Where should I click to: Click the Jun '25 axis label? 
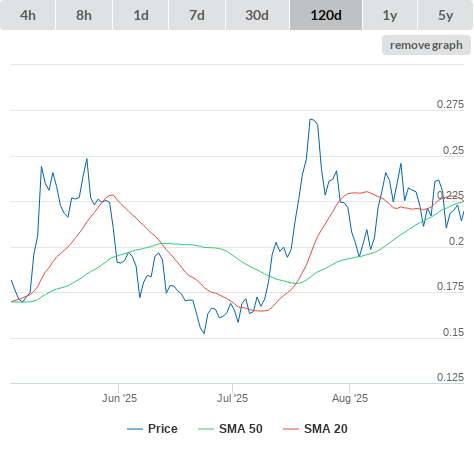coord(119,398)
